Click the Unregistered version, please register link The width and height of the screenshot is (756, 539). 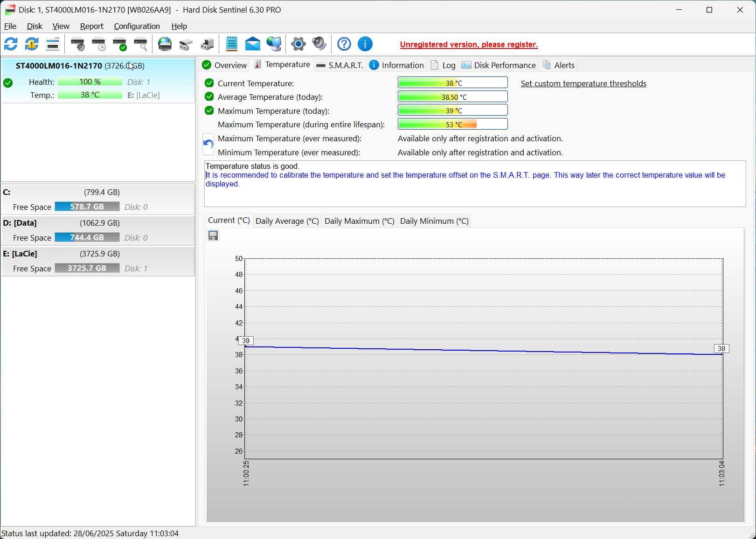469,45
